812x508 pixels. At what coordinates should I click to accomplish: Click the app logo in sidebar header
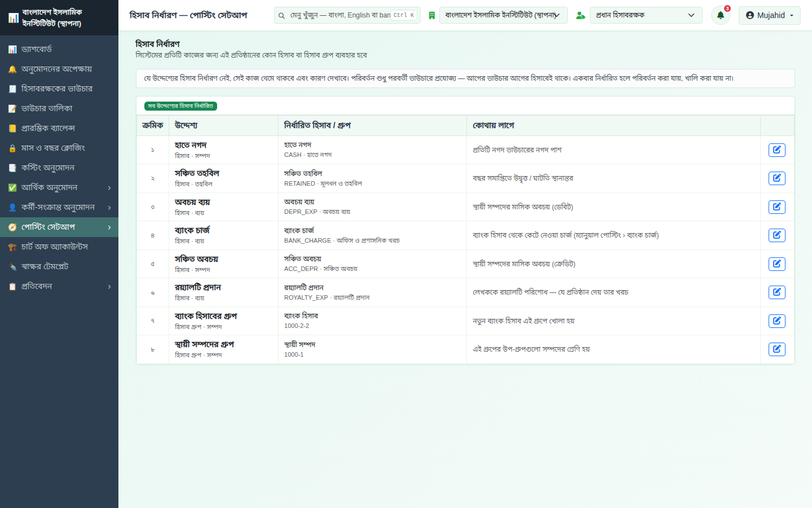coord(14,18)
